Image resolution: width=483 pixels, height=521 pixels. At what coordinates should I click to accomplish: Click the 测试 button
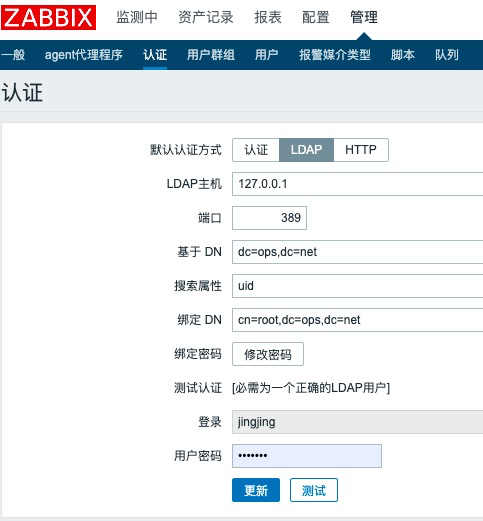(314, 490)
